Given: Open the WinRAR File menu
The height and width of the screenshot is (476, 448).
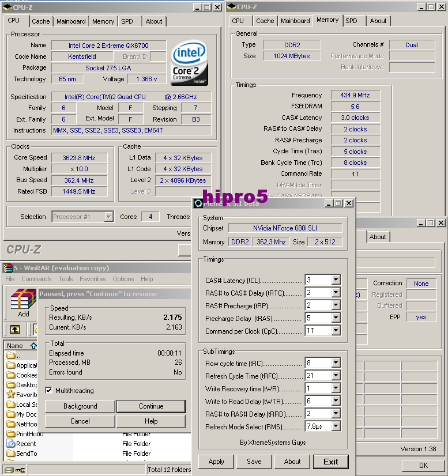Looking at the screenshot, I should 10,279.
